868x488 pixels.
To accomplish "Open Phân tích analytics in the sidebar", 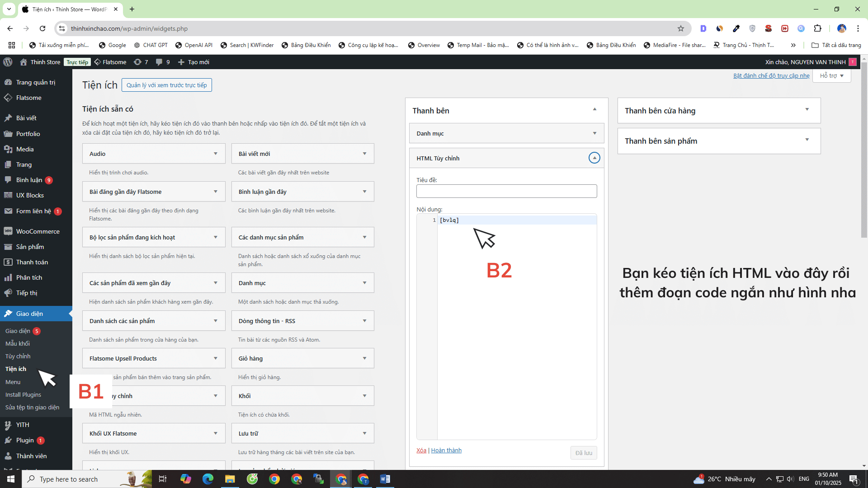I will click(x=28, y=277).
